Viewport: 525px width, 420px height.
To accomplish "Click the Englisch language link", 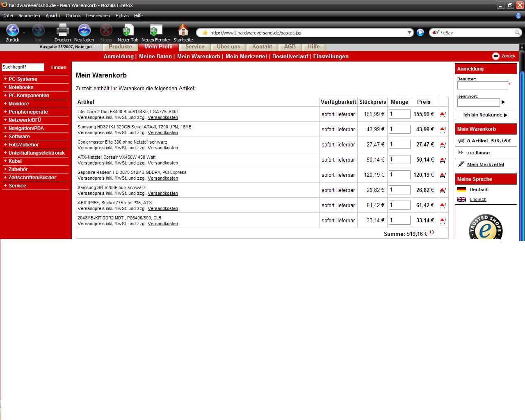I will [478, 199].
